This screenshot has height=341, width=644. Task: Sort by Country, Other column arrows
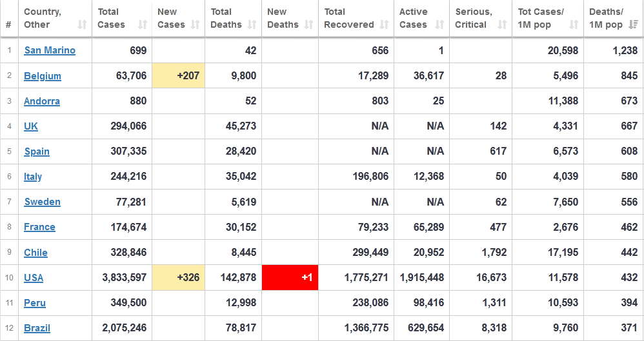pos(82,24)
